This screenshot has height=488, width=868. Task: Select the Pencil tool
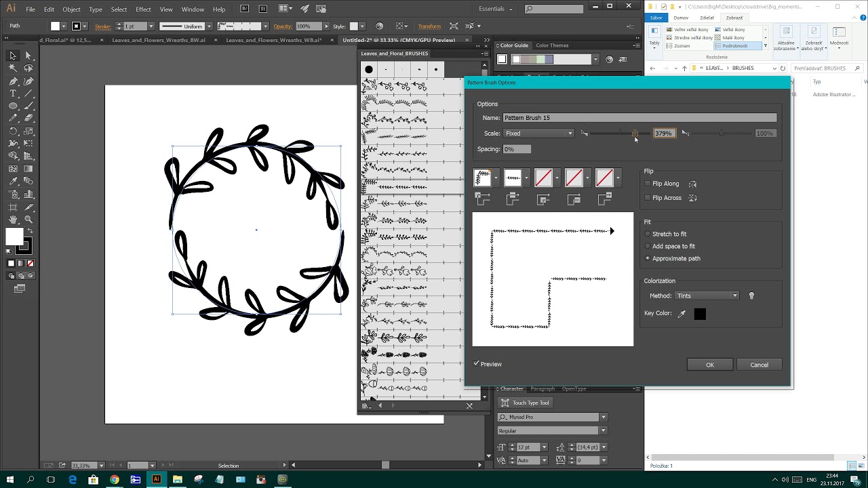[13, 119]
